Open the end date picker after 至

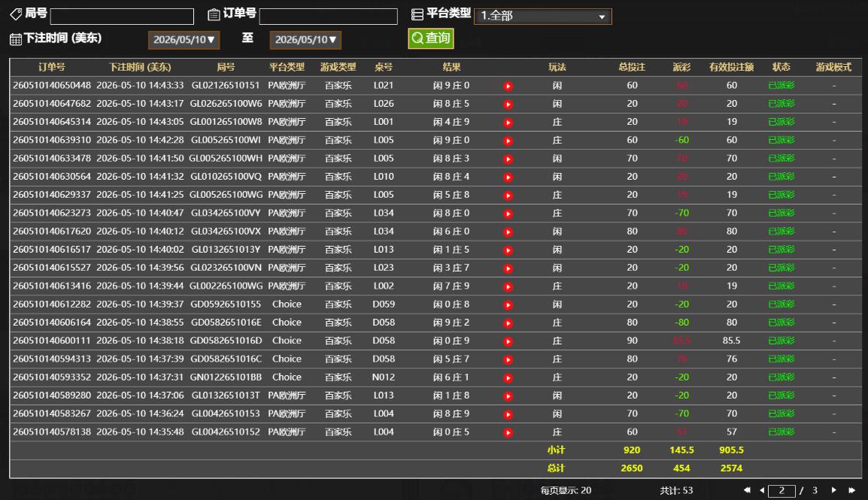tap(305, 40)
